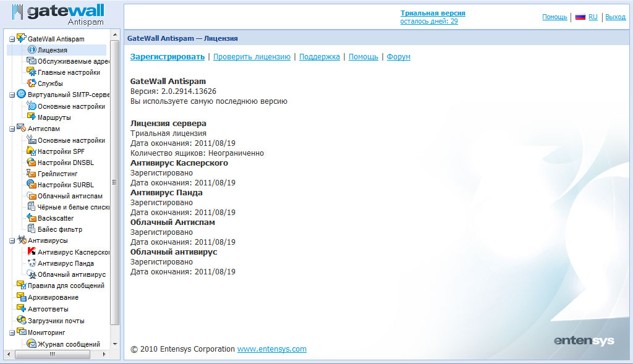The image size is (633, 364).
Task: Open the Мониторинг section label
Action: (x=46, y=332)
